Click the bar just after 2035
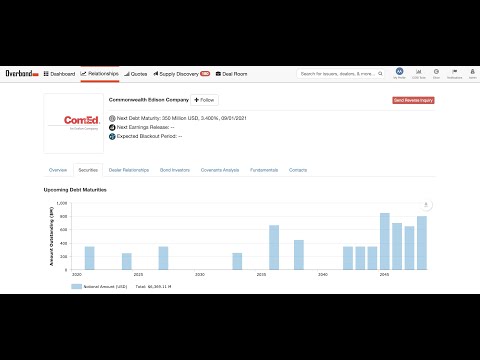Viewport: 480px width, 360px height. pyautogui.click(x=274, y=247)
